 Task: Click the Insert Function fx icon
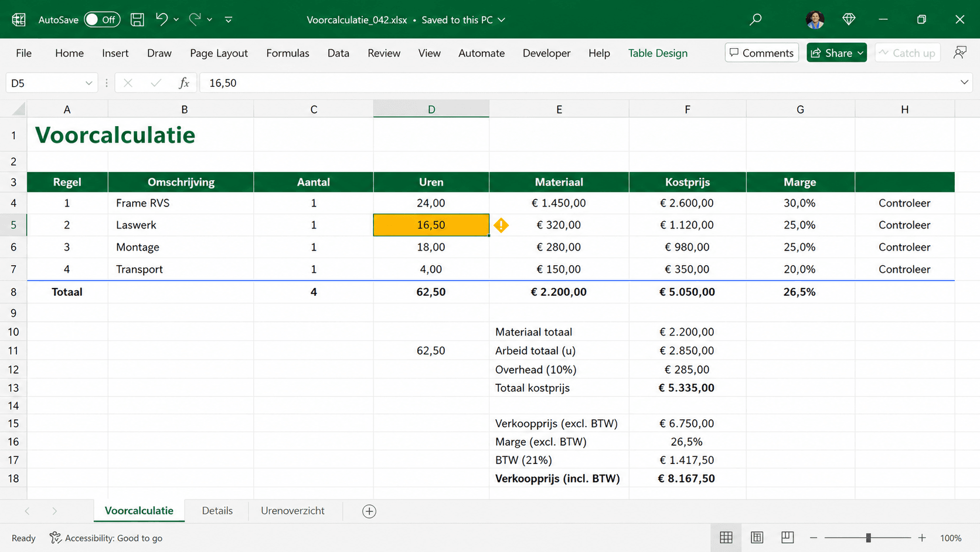click(183, 83)
